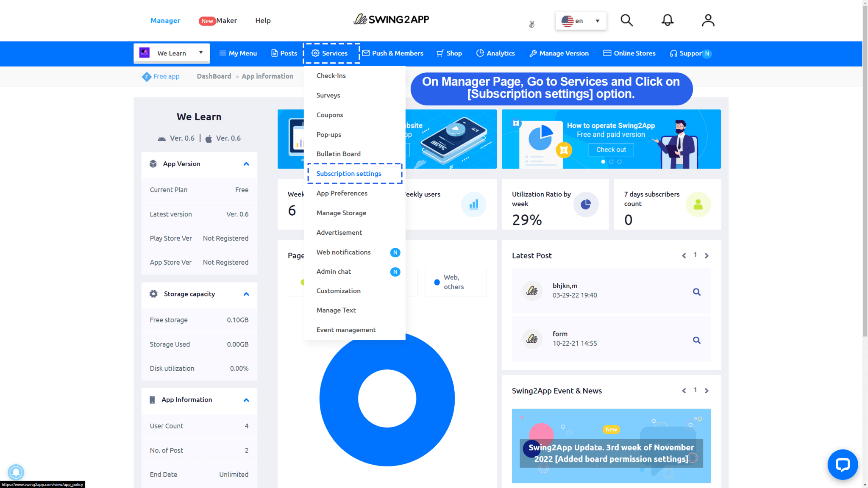Screen dimensions: 868x488
Task: Go to next Latest Post page arrow
Action: coord(707,255)
